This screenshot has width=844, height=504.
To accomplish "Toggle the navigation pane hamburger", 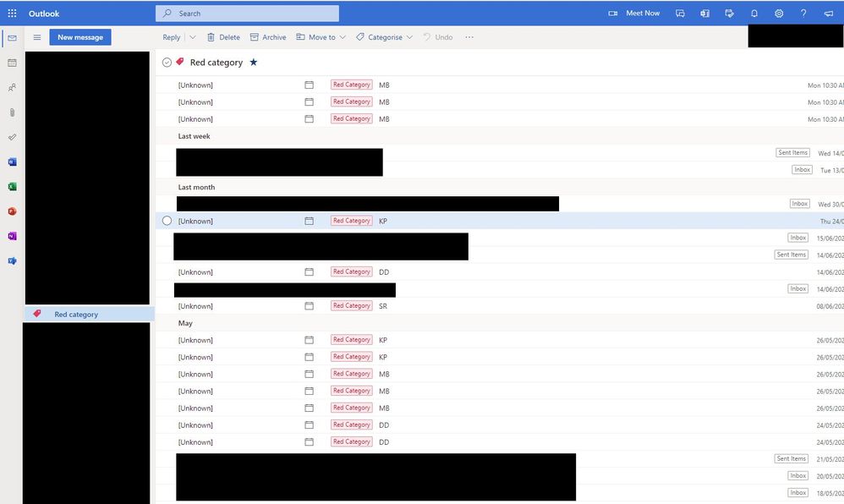I will click(x=37, y=37).
